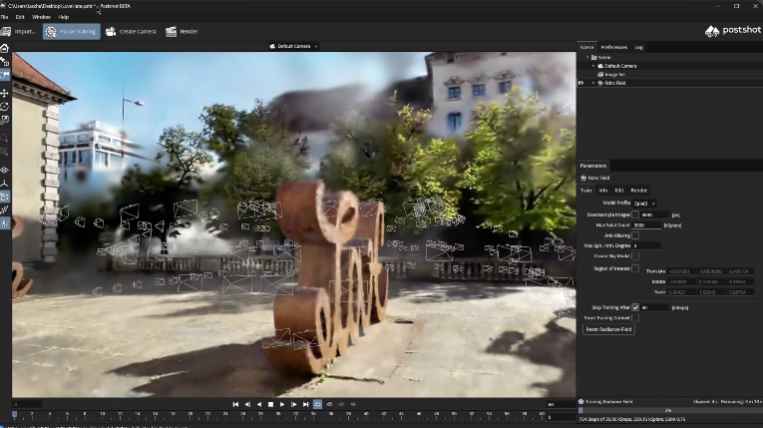This screenshot has height=428, width=763.
Task: Toggle the Region of Interest checkbox
Action: click(x=635, y=268)
